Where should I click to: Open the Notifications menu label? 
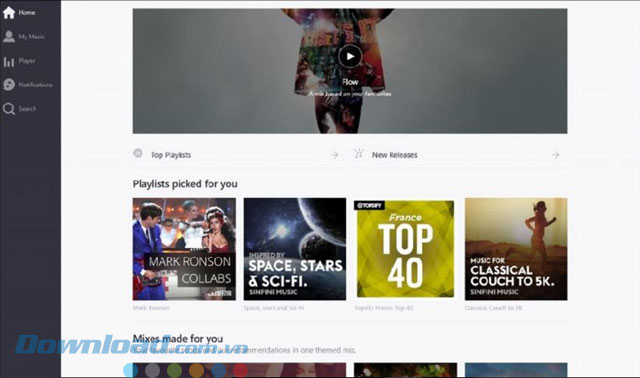[36, 85]
